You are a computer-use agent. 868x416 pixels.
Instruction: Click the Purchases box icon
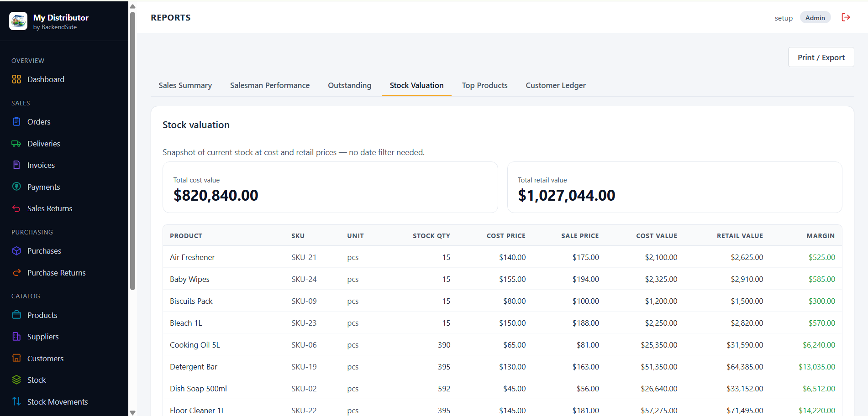pos(16,251)
